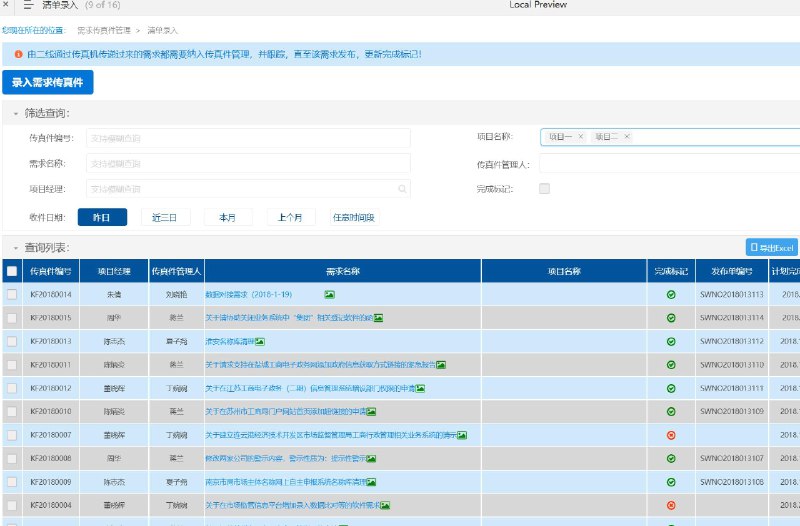Open the 数据对接需求 (2018-1-19) link

click(x=248, y=294)
